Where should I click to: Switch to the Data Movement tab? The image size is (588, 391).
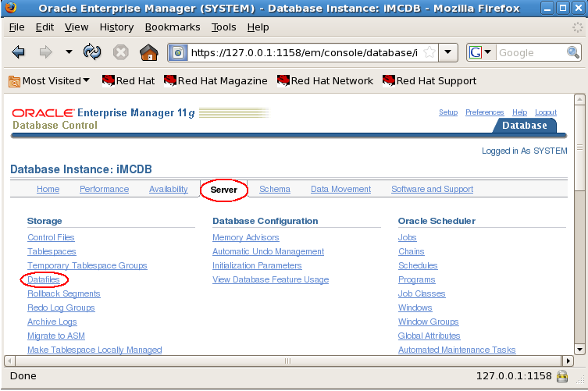341,189
